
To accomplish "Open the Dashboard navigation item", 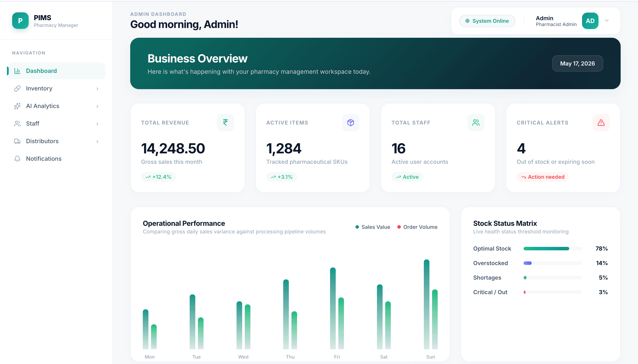I will pyautogui.click(x=56, y=71).
